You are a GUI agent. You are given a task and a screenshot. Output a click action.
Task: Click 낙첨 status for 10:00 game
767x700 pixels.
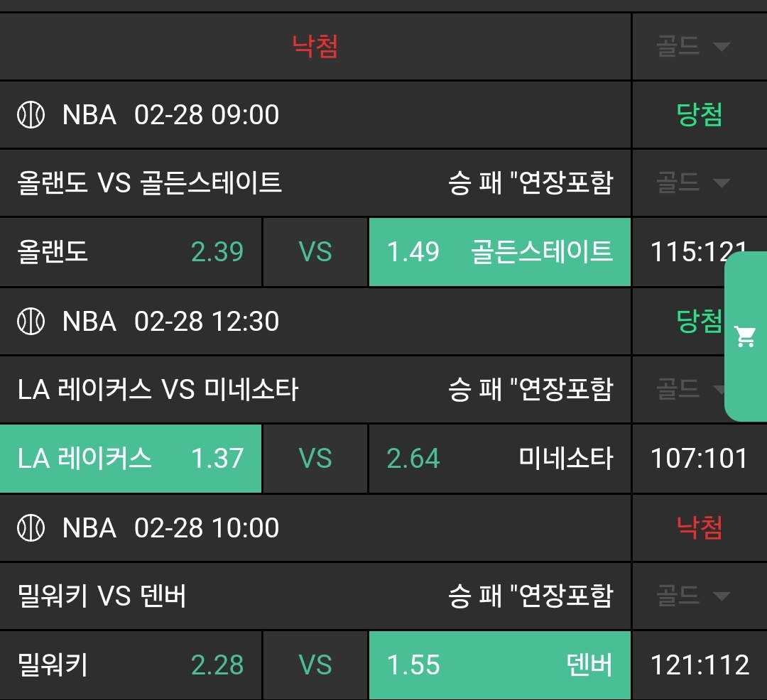tap(700, 528)
